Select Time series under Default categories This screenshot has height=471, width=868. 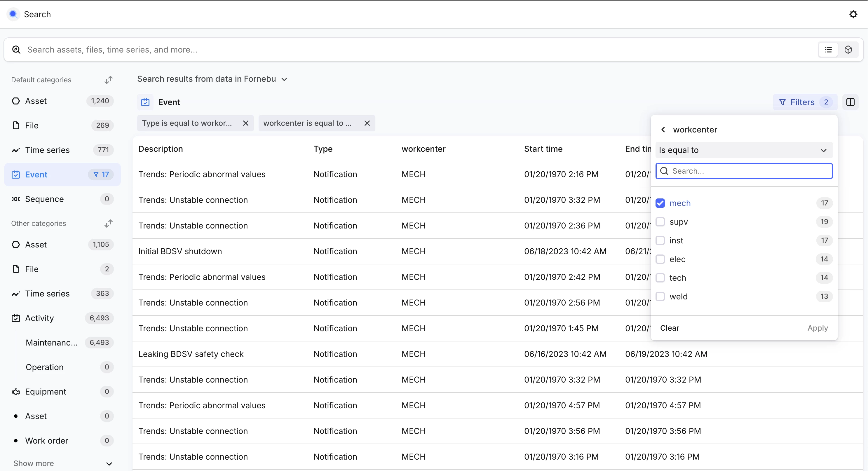pyautogui.click(x=47, y=150)
